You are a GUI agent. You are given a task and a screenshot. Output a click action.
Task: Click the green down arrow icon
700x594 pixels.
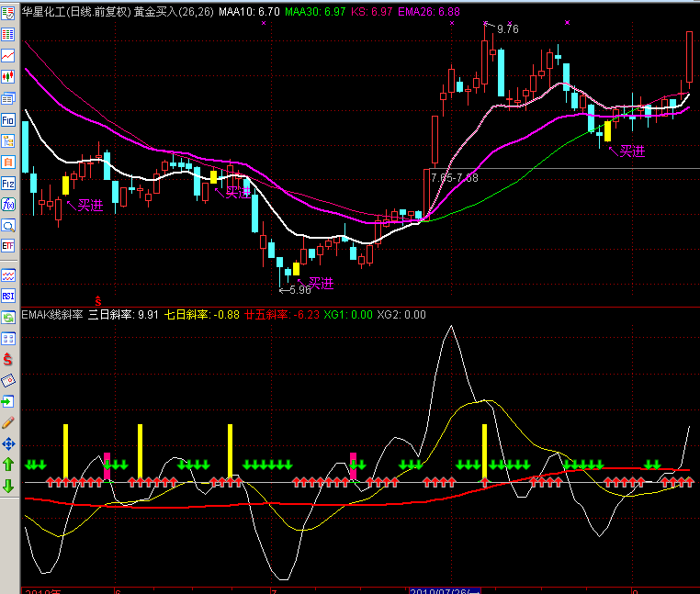pyautogui.click(x=8, y=486)
